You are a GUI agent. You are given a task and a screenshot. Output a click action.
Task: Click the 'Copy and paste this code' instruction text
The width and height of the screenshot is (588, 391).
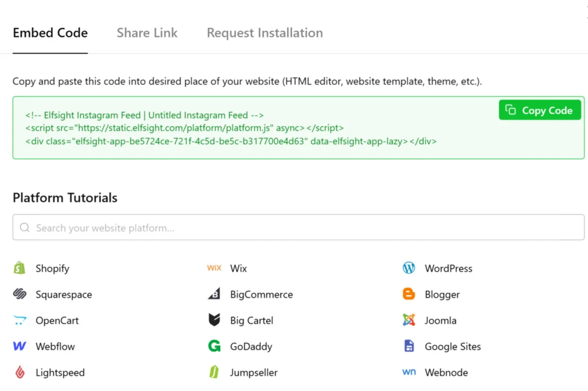(247, 81)
